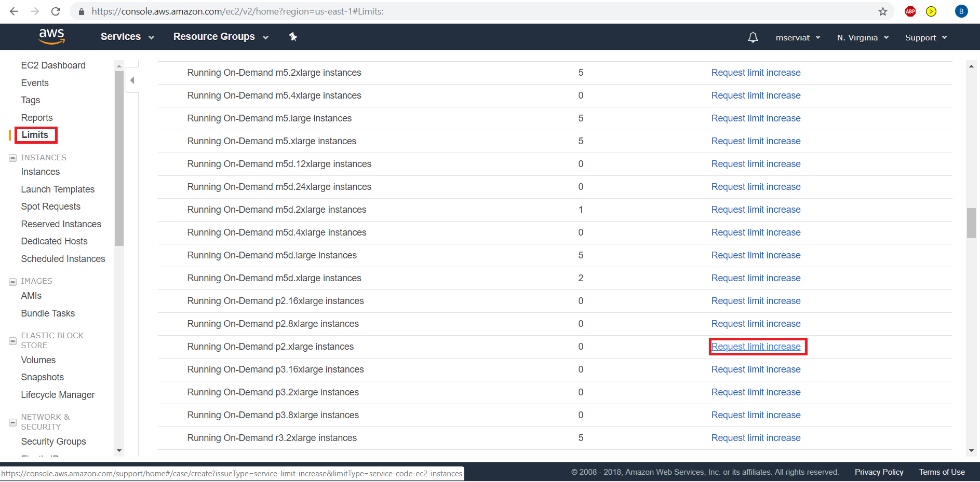
Task: Reload the page using refresh icon
Action: (x=56, y=11)
